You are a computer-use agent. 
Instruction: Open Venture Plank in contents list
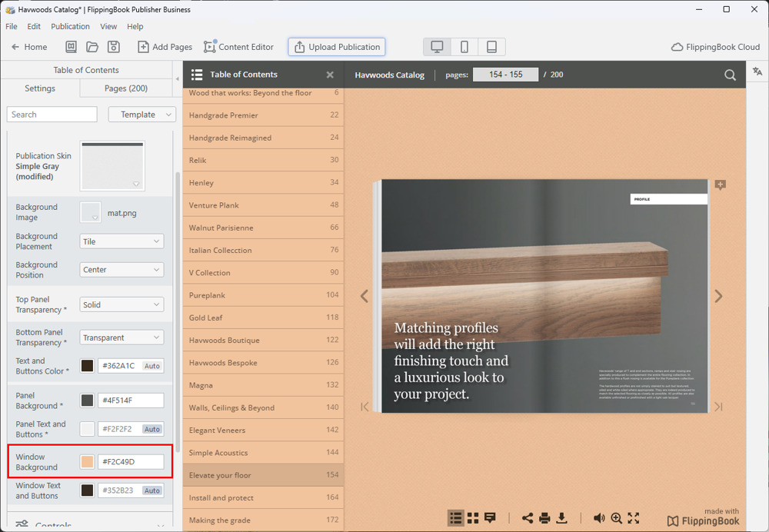tap(263, 205)
